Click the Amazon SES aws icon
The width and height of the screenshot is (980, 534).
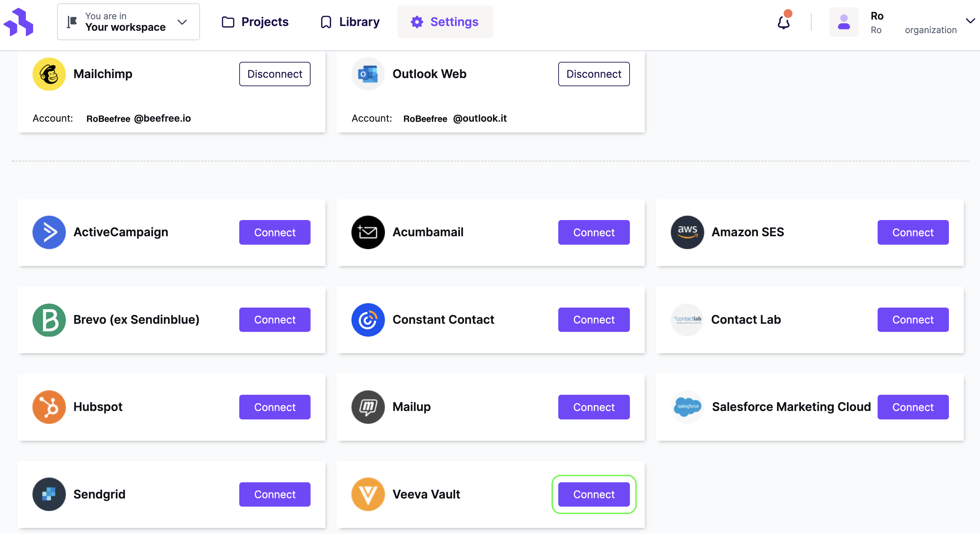point(687,232)
